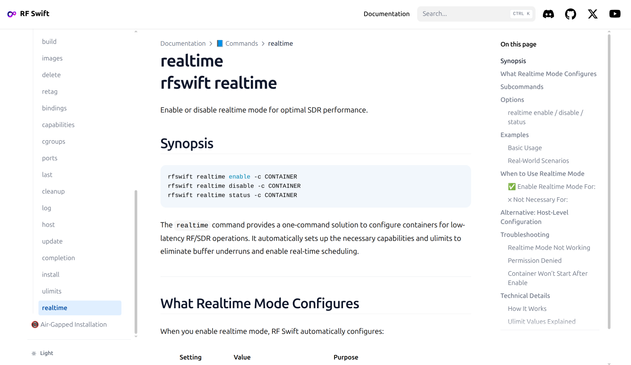Jump to Synopsis in page outline
Screen dimensions: 631x365
513,61
